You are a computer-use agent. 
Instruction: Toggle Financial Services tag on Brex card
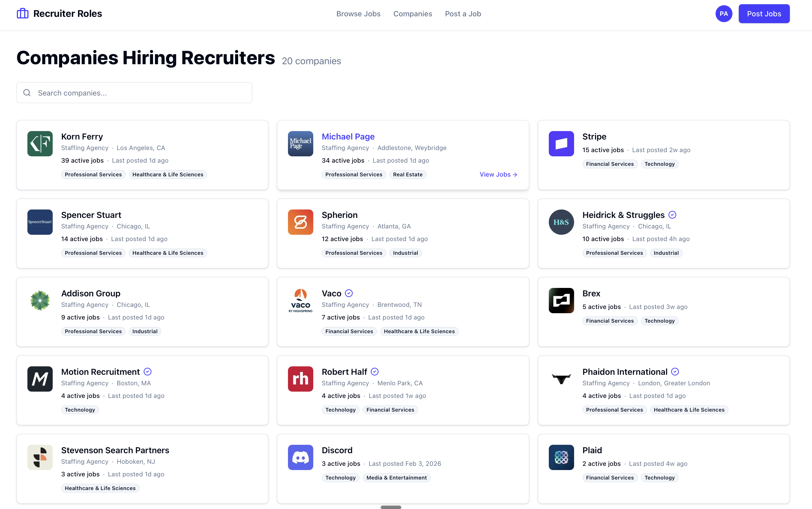coord(609,321)
